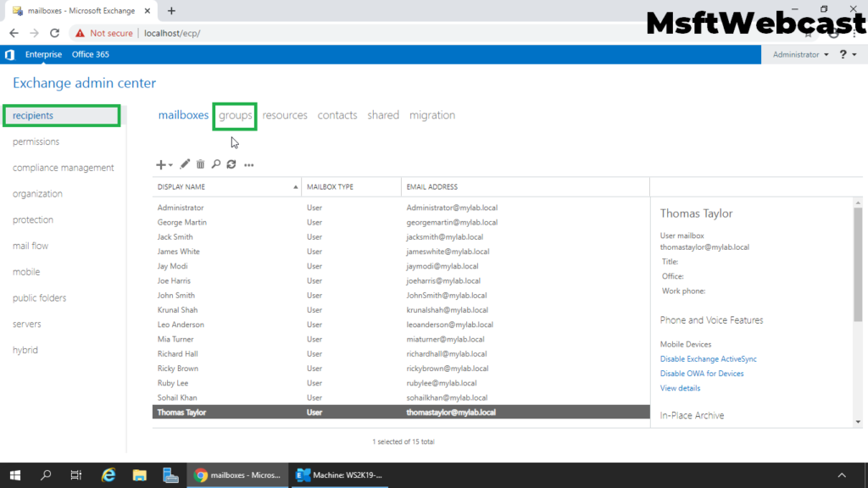The height and width of the screenshot is (488, 868).
Task: Click the browser back arrow
Action: pos(14,33)
